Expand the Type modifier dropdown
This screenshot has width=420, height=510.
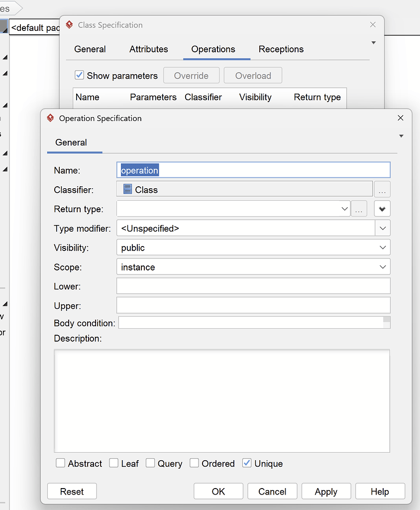tap(383, 228)
